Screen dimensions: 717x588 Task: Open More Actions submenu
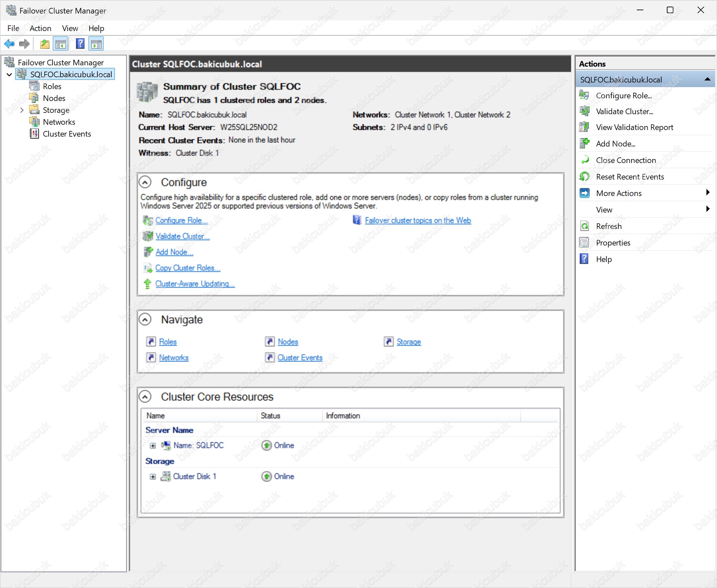tap(619, 193)
